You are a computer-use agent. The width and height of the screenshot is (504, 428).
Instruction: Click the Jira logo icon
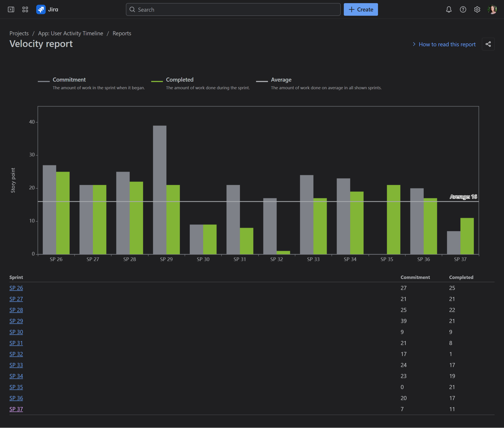[41, 9]
